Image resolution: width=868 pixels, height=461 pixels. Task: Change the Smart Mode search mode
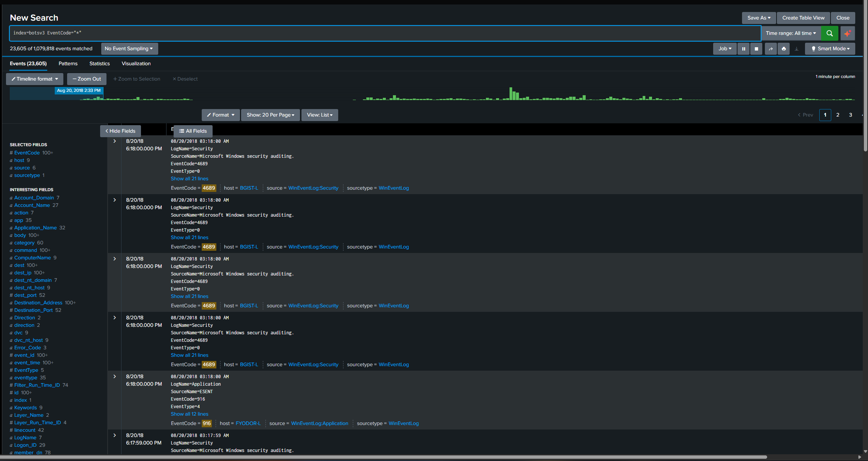[x=830, y=49]
